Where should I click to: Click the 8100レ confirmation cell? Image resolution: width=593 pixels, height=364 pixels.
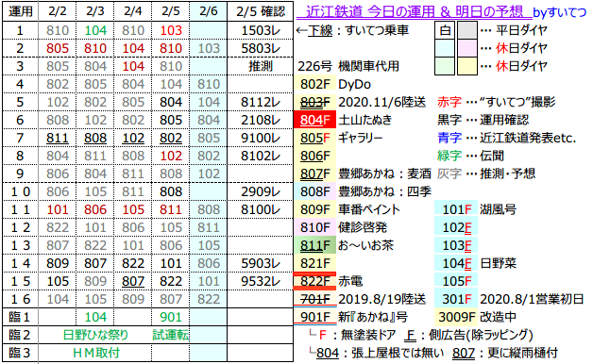tap(261, 209)
